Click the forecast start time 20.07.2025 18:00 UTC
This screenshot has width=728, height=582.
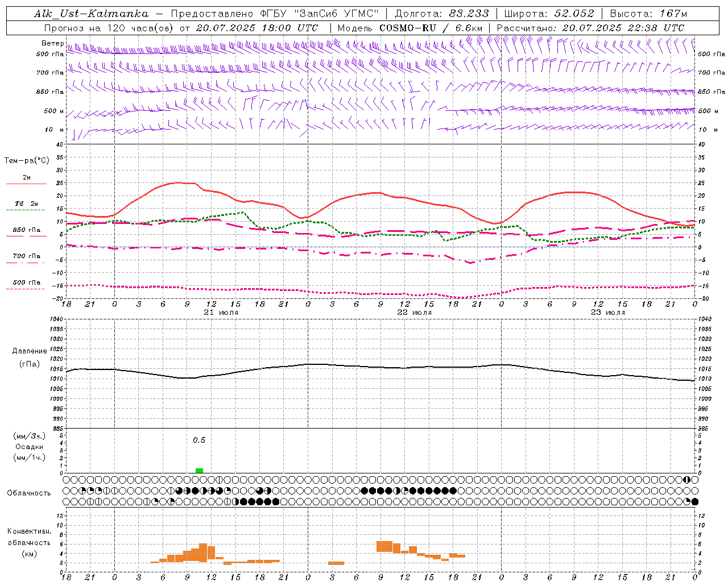coord(257,28)
